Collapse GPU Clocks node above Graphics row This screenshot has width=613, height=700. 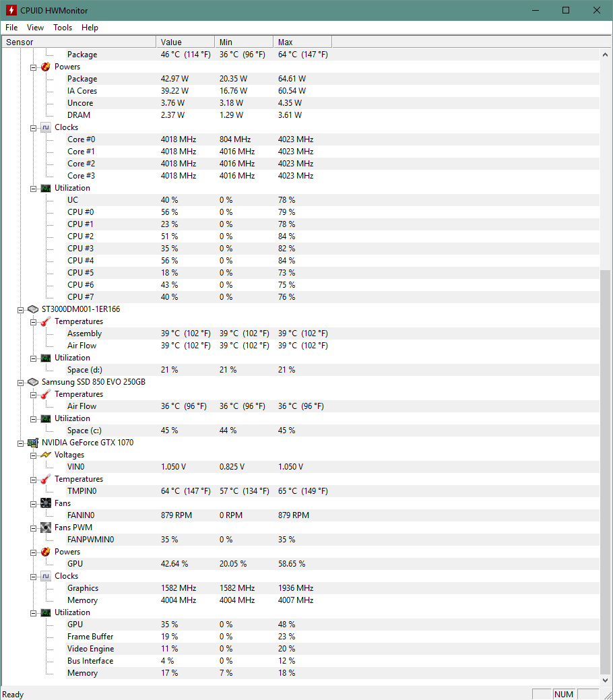[33, 577]
